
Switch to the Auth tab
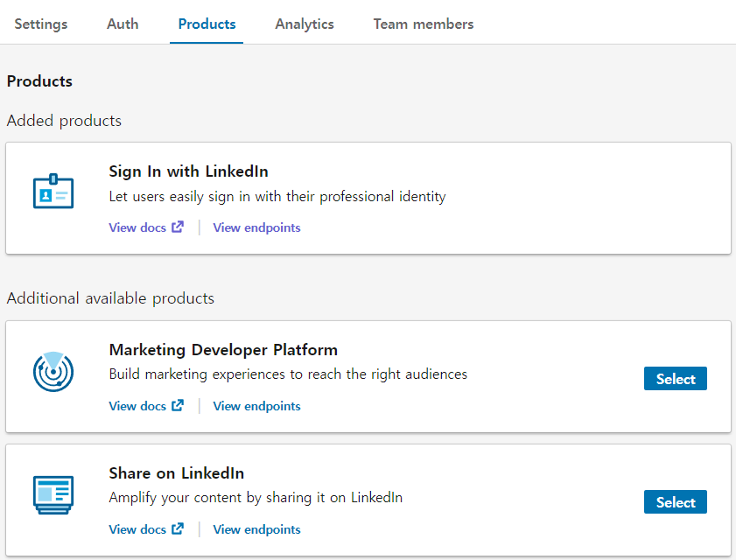click(x=123, y=24)
